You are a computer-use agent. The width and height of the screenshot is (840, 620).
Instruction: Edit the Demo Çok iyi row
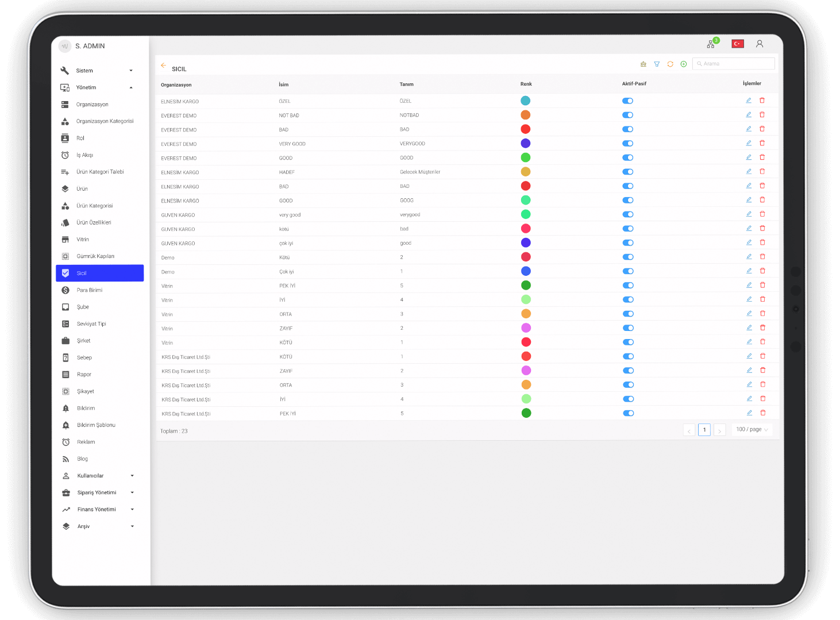(x=749, y=271)
